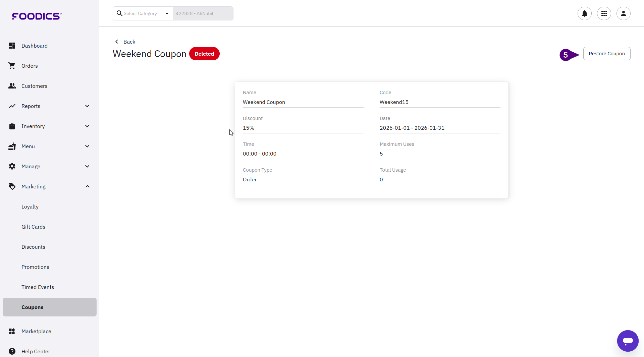
Task: Open the apps grid icon
Action: pos(604,13)
